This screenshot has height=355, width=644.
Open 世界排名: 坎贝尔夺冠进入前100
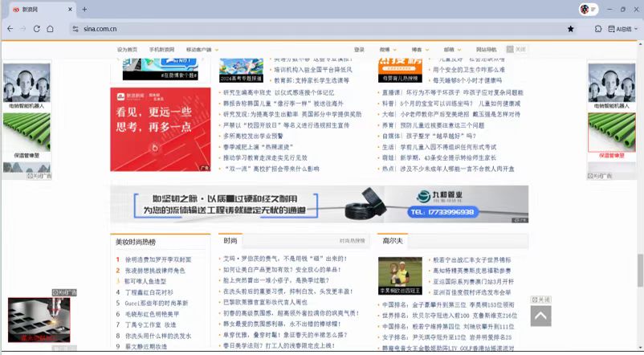tap(450, 316)
